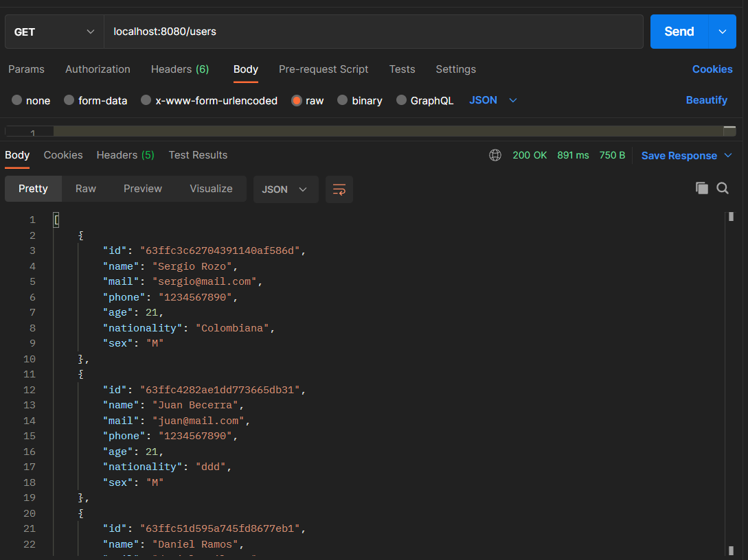Viewport: 748px width, 560px height.
Task: Switch response view to Preview
Action: click(x=142, y=188)
